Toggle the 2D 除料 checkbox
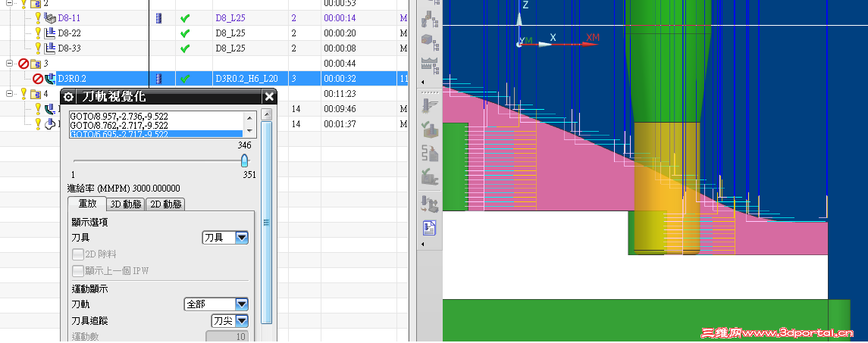Viewport: 868px width, 343px height. coord(78,254)
